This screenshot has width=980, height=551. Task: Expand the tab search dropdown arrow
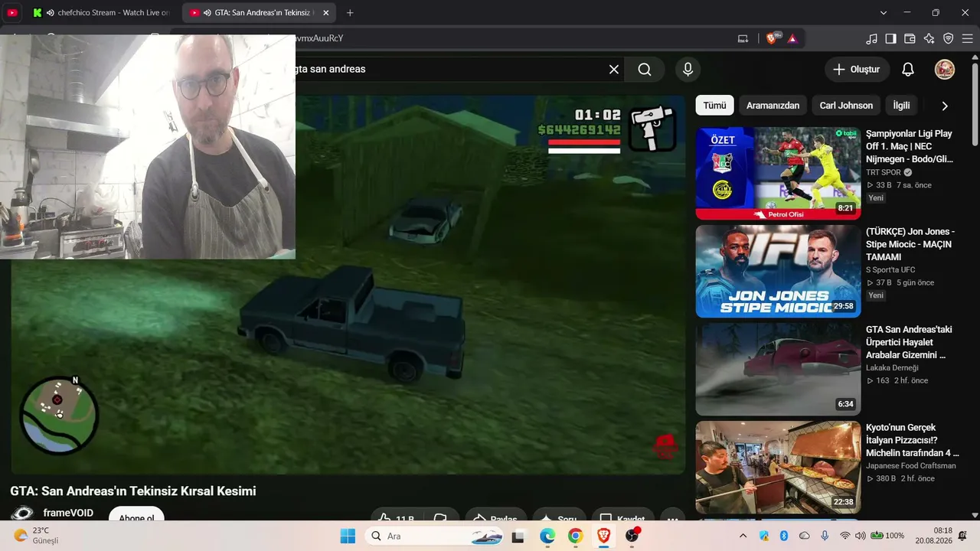884,13
